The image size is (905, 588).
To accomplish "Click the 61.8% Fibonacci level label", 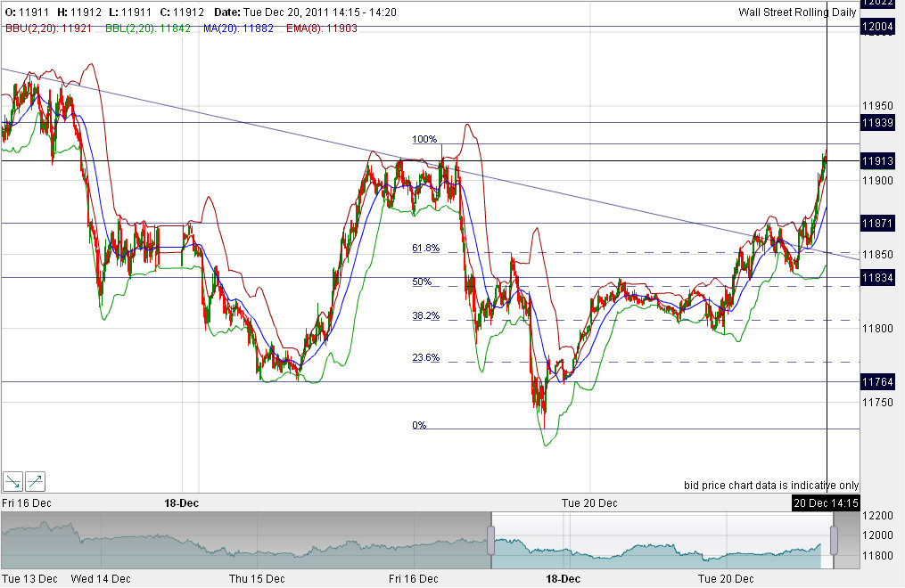I will 425,248.
